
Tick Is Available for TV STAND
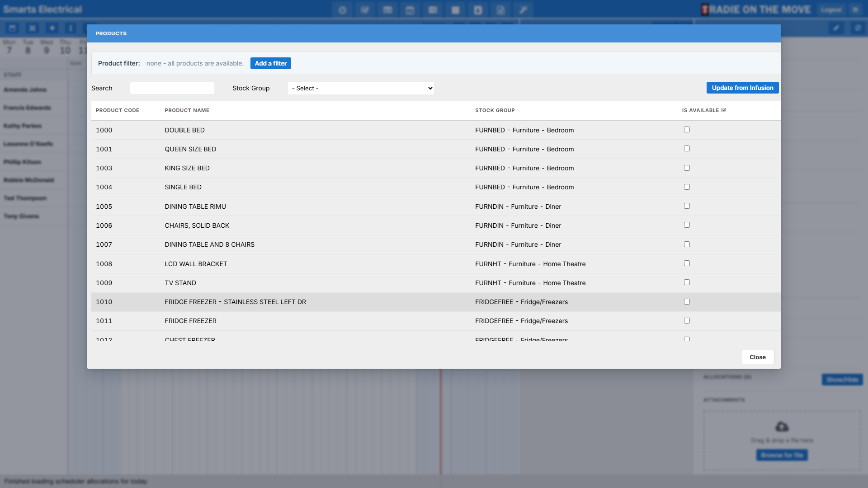(x=687, y=282)
